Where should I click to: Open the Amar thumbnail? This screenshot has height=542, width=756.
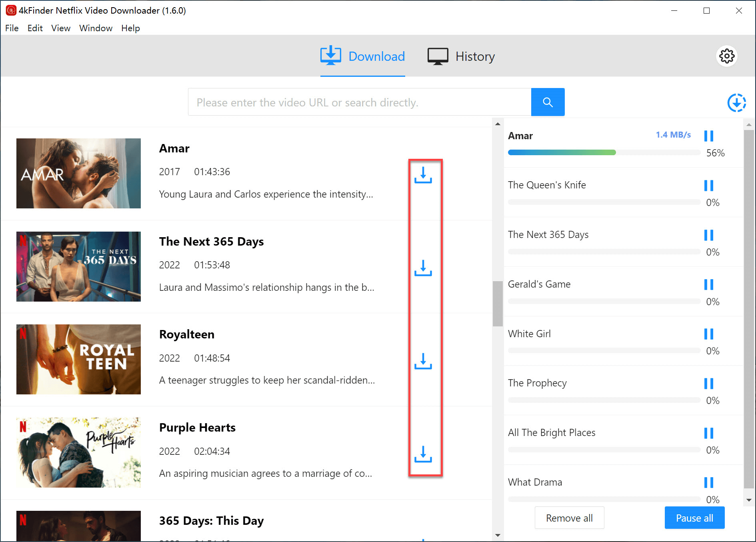point(78,173)
